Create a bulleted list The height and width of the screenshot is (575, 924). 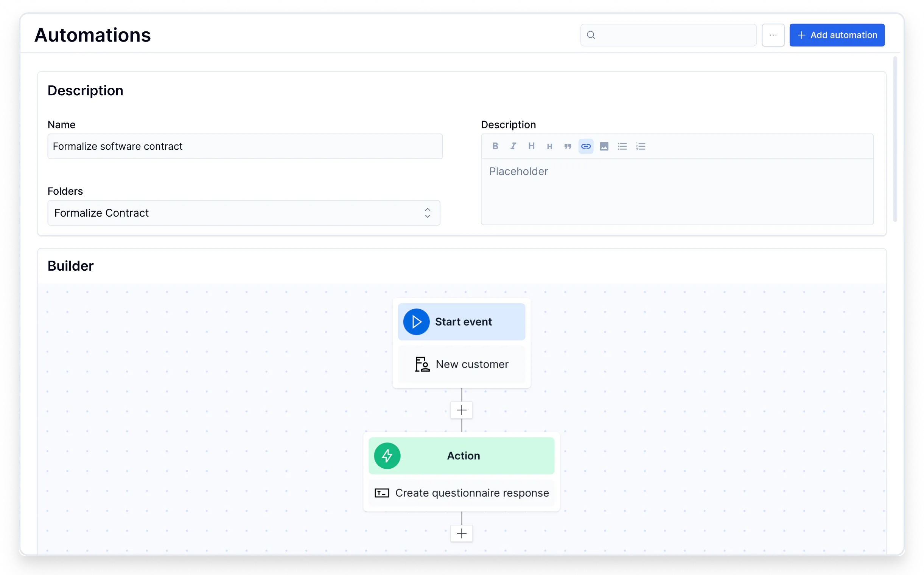(x=622, y=146)
